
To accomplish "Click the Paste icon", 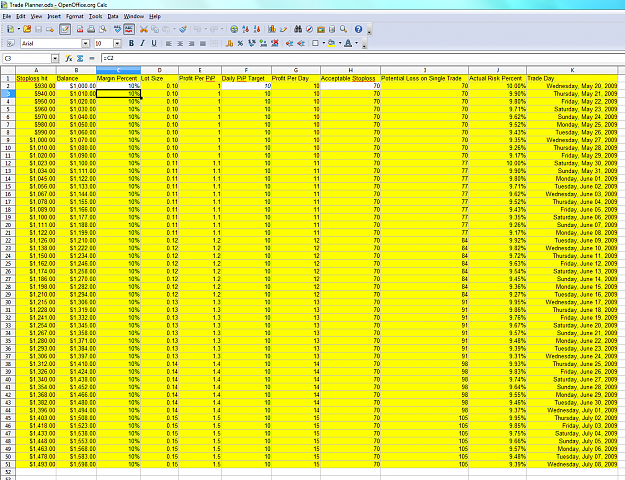I will click(165, 29).
